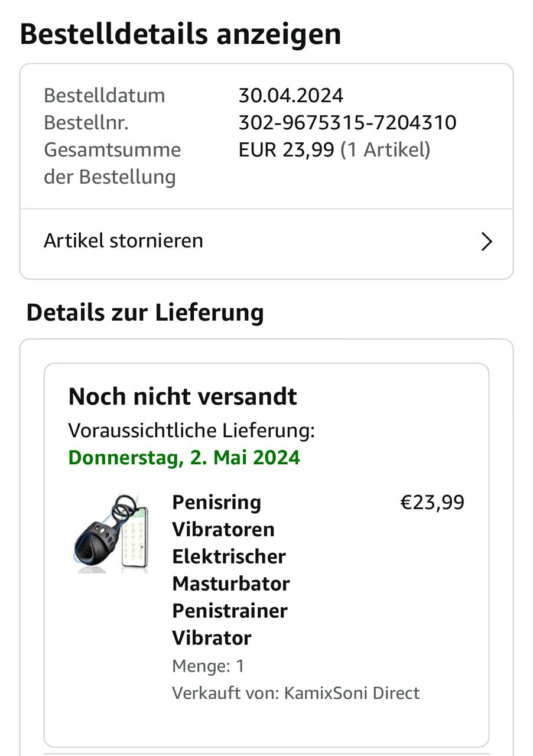Tap the Voraussichtliche Lieferung label

(x=191, y=431)
